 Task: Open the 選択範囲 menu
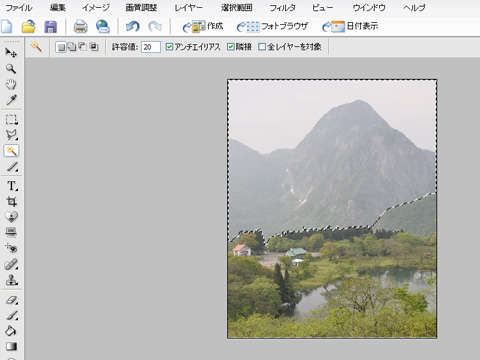pos(237,7)
